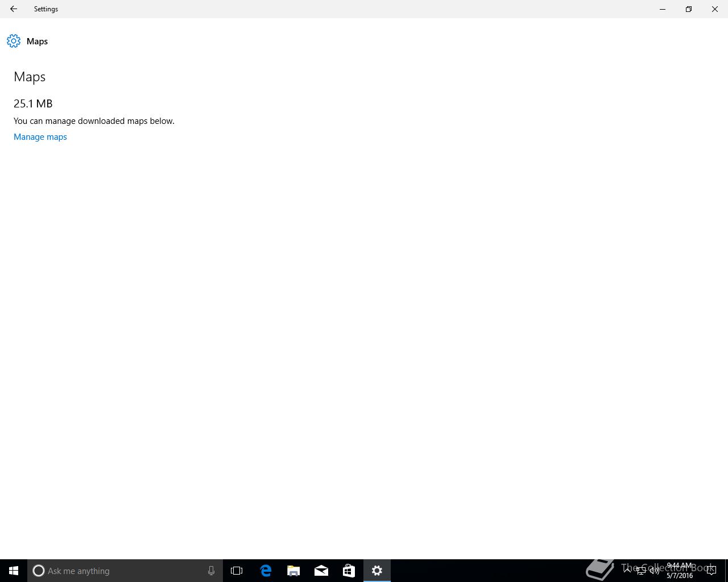Open the Manage maps link
The image size is (728, 582).
coord(40,137)
